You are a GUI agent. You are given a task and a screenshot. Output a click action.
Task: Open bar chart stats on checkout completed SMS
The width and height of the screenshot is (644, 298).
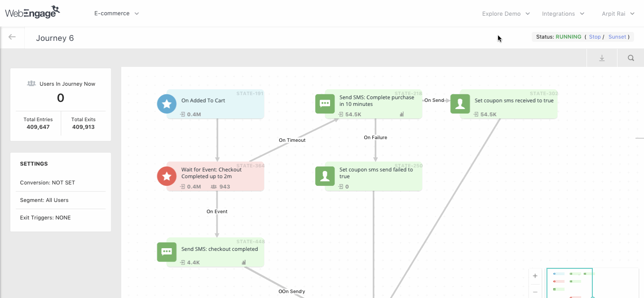[x=244, y=263]
